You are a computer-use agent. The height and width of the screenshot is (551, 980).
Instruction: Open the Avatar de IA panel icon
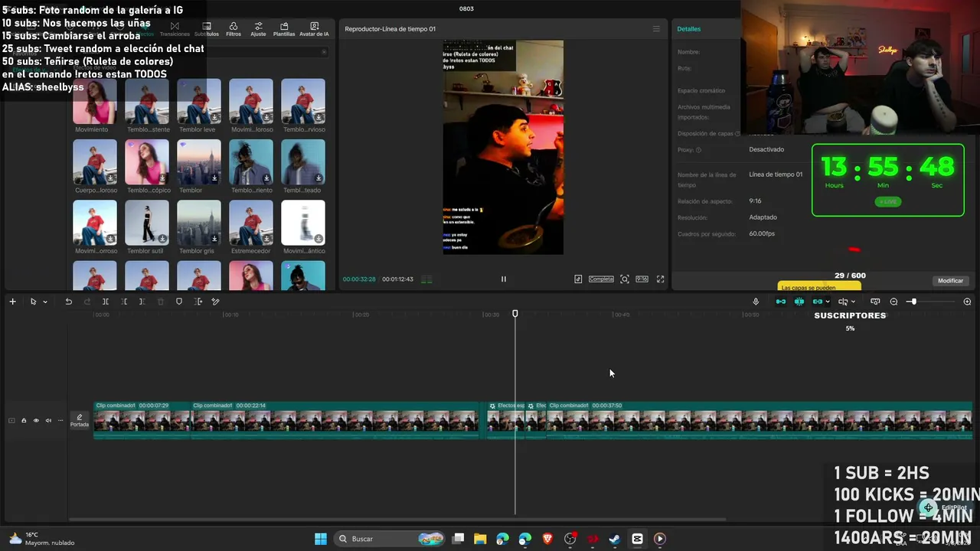pyautogui.click(x=314, y=29)
